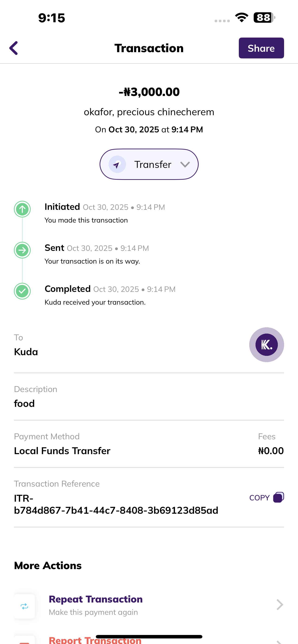The height and width of the screenshot is (644, 298).
Task: Tap the Initiated up-arrow status icon
Action: pos(22,209)
